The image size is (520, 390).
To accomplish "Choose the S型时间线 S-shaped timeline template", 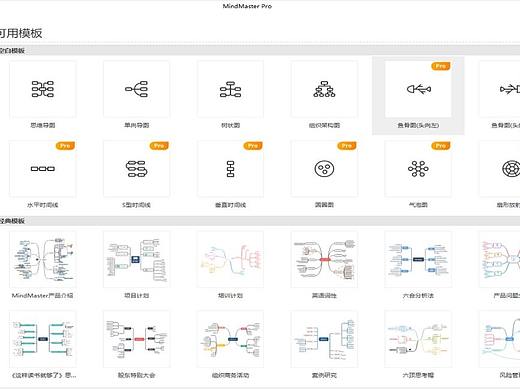I will (137, 169).
